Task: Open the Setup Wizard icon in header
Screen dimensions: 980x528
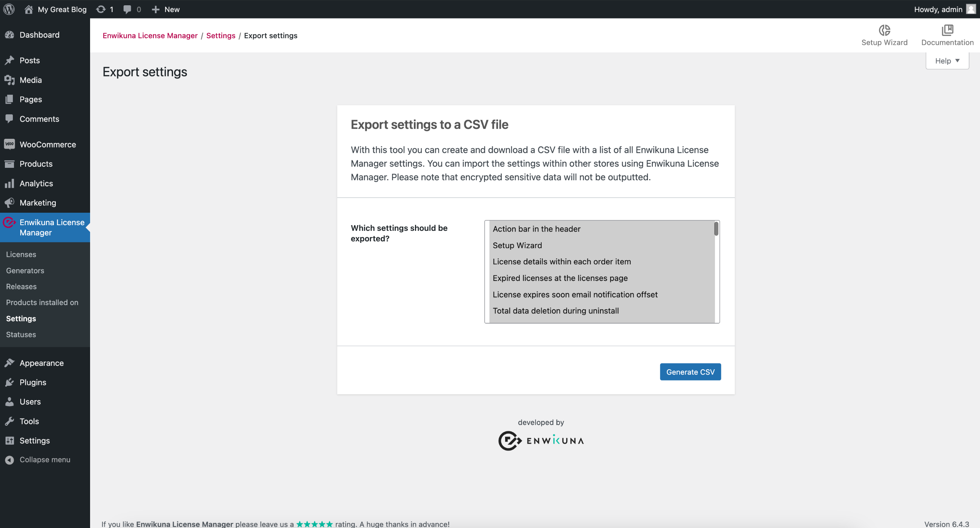Action: click(x=885, y=30)
